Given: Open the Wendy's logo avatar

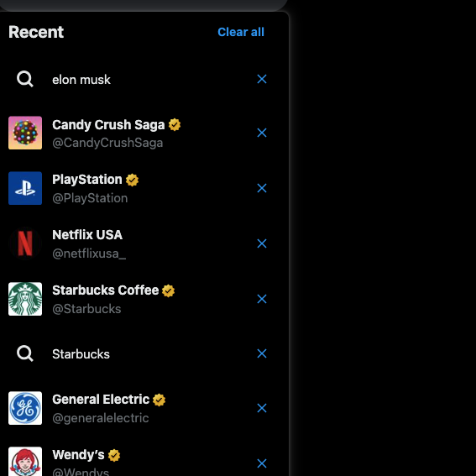Looking at the screenshot, I should 25,462.
